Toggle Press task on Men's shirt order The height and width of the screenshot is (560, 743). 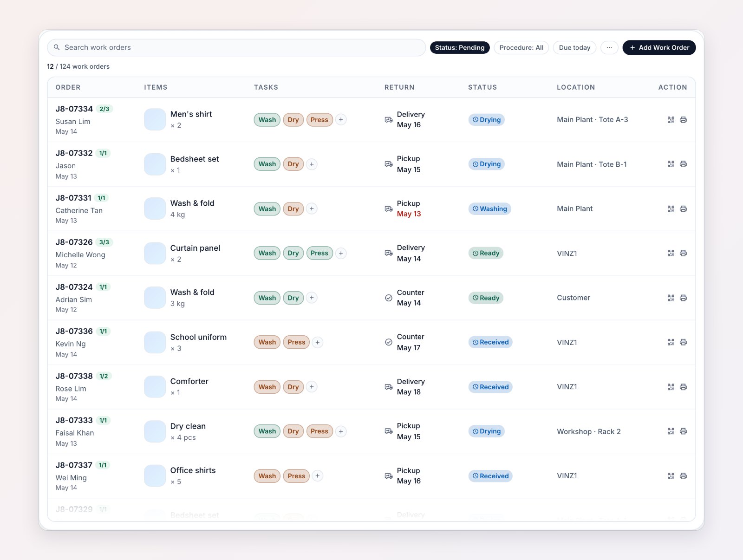pyautogui.click(x=319, y=120)
